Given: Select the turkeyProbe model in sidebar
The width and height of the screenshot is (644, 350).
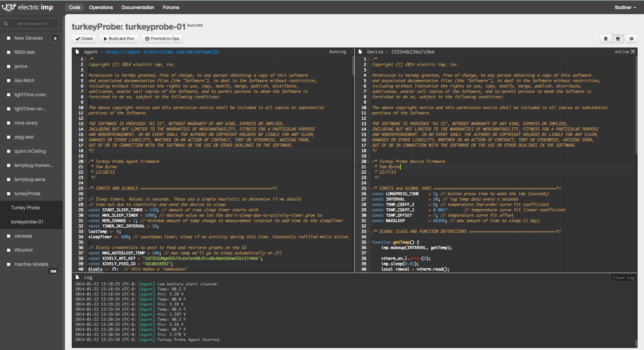Looking at the screenshot, I should [x=31, y=194].
